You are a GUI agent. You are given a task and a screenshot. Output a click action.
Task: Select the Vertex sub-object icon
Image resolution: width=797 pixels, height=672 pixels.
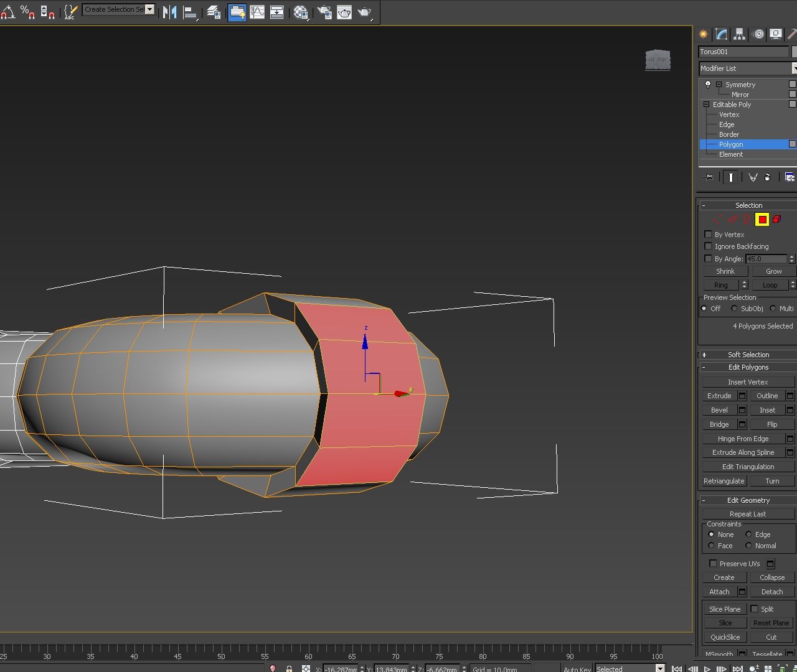coord(717,219)
